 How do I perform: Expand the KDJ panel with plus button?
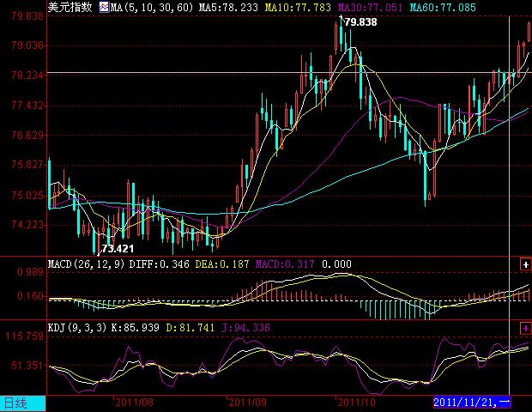(x=525, y=329)
